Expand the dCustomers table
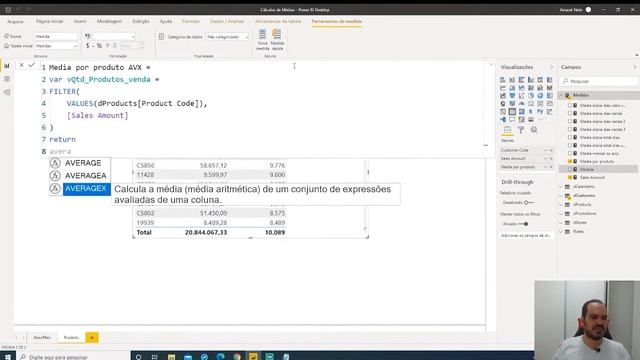Screen dimensions: 640x360 (561, 196)
